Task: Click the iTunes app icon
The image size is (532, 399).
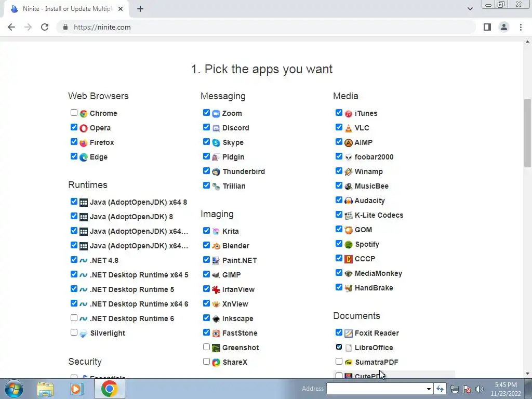Action: (x=349, y=113)
